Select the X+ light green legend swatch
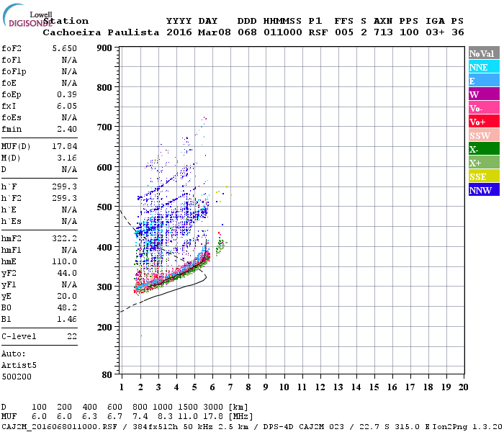The height and width of the screenshot is (432, 504). [x=484, y=163]
